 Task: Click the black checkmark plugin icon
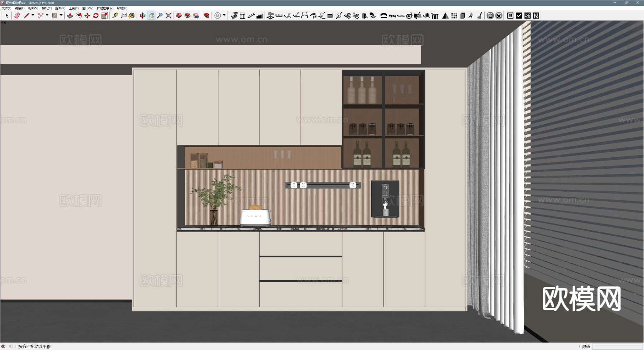(x=519, y=15)
